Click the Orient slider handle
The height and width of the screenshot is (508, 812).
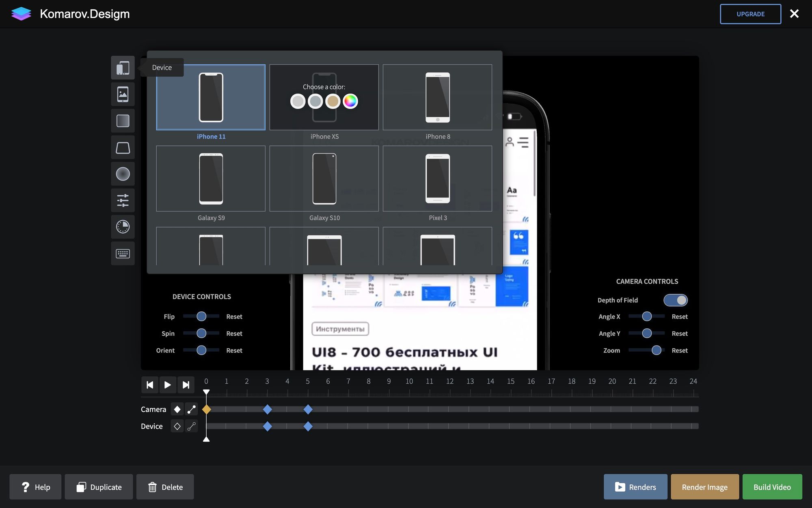tap(201, 350)
